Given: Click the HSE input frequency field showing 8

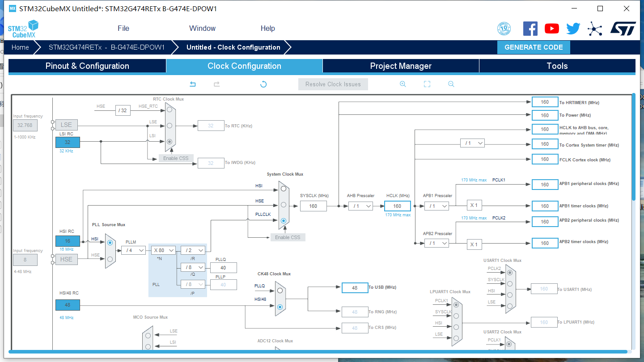Looking at the screenshot, I should click(25, 260).
